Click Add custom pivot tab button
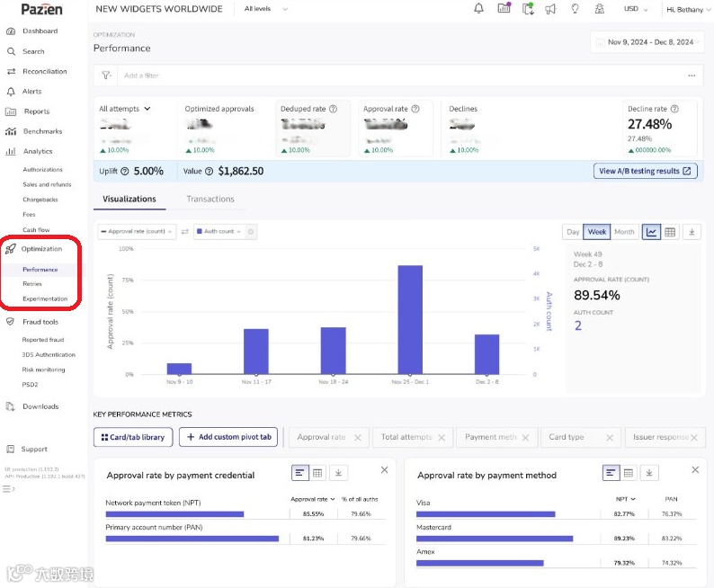This screenshot has width=714, height=588. pyautogui.click(x=228, y=437)
